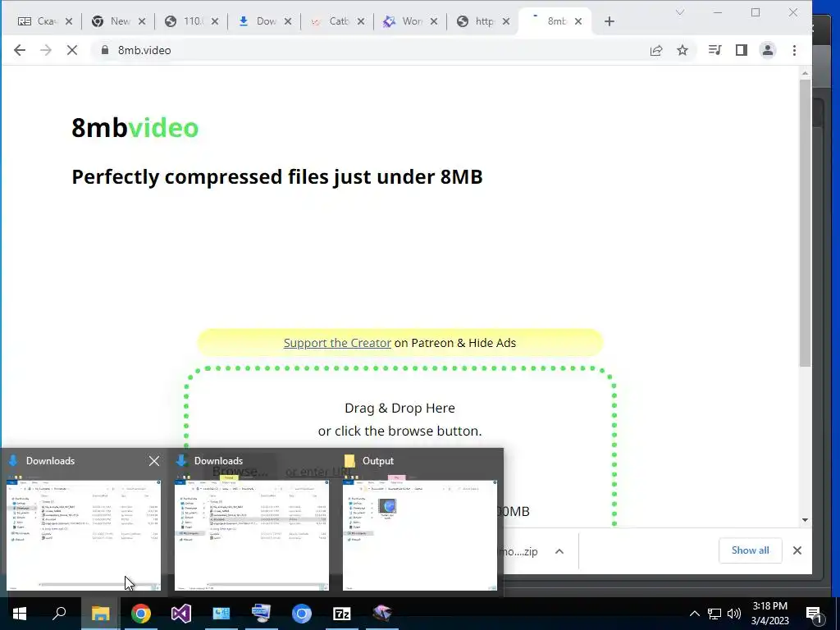Screen dimensions: 840x630
Task: Click the vertical page scrollbar thumb
Action: (x=805, y=223)
